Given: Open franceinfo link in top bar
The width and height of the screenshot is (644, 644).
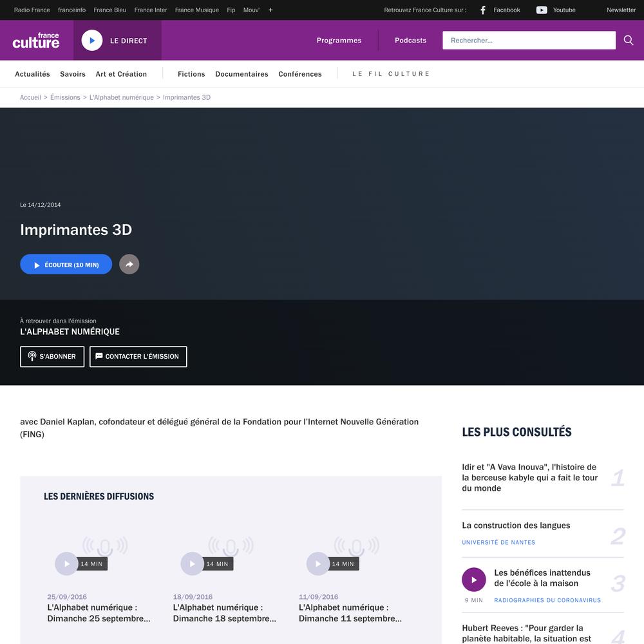Looking at the screenshot, I should (72, 10).
